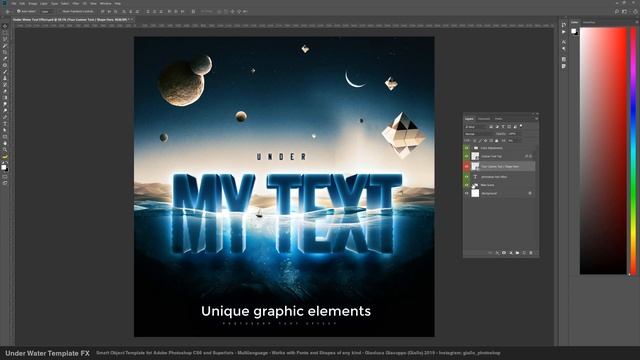Hide the Color Adjustments group
640x360 pixels.
pyautogui.click(x=467, y=148)
